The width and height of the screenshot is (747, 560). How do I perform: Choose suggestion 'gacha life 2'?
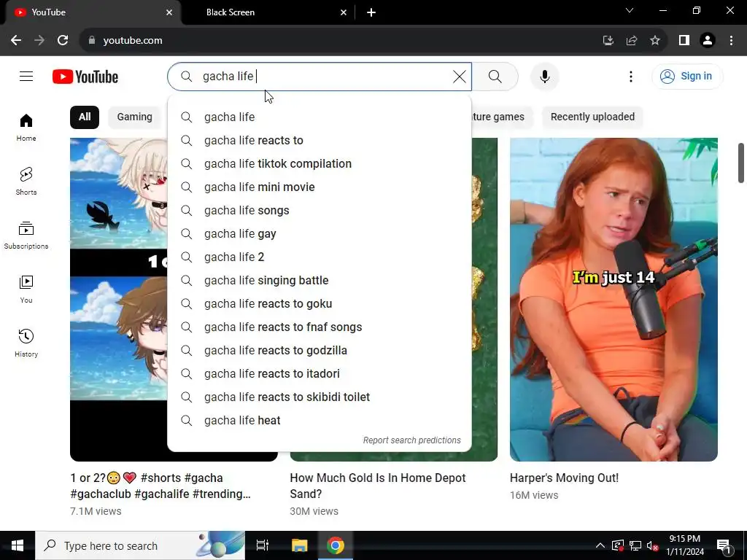(x=320, y=257)
